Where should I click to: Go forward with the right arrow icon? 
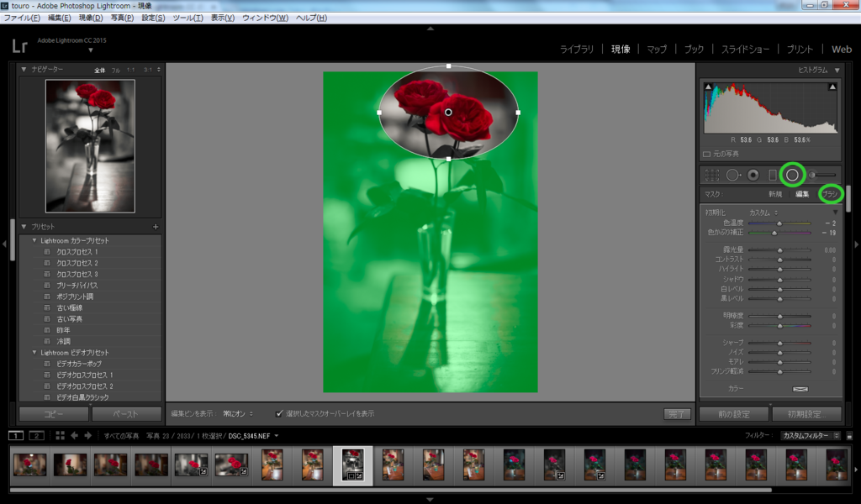coord(87,435)
